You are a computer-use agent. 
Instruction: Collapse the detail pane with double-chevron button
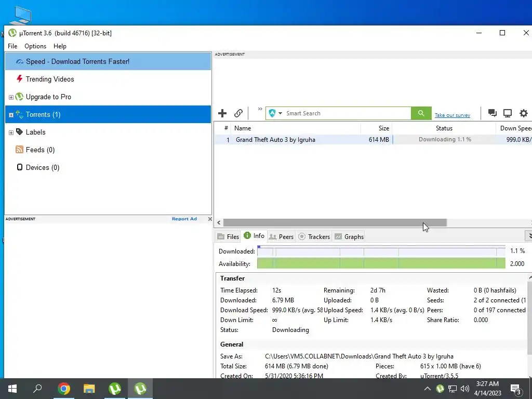pyautogui.click(x=529, y=235)
